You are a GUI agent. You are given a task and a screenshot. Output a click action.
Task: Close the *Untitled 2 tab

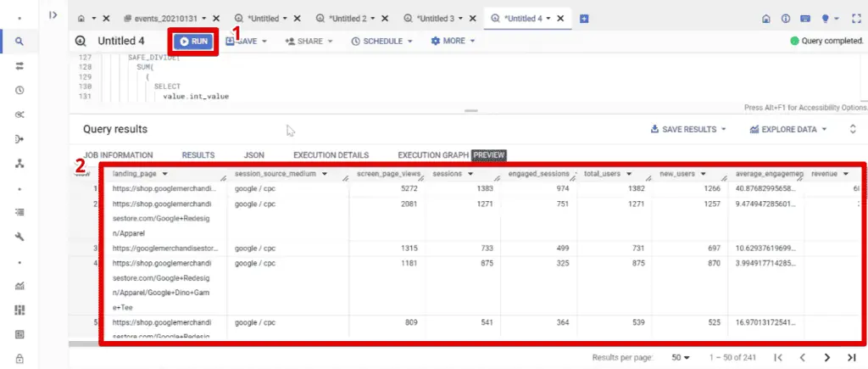385,19
